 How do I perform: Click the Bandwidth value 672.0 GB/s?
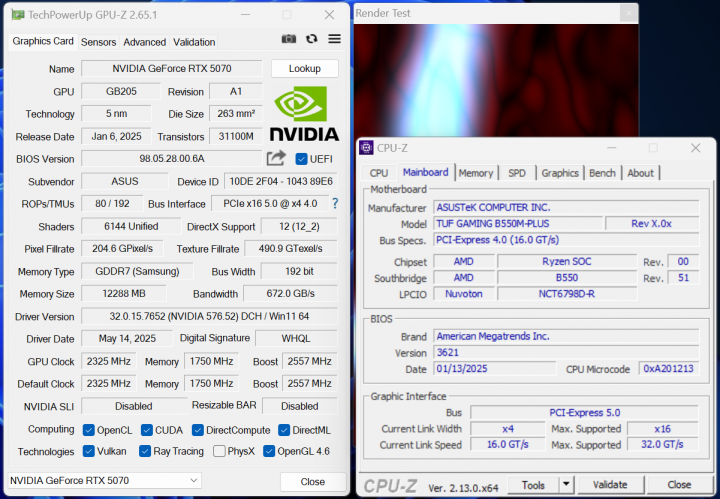(x=290, y=293)
